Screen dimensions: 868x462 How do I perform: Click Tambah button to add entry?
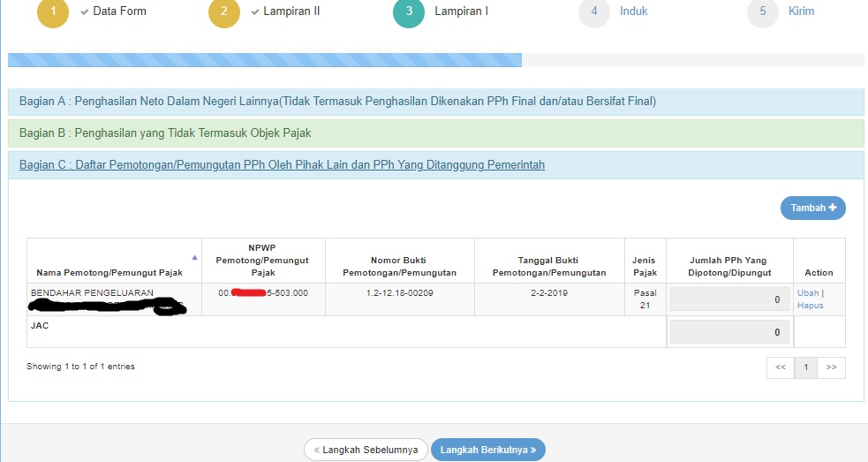click(812, 208)
